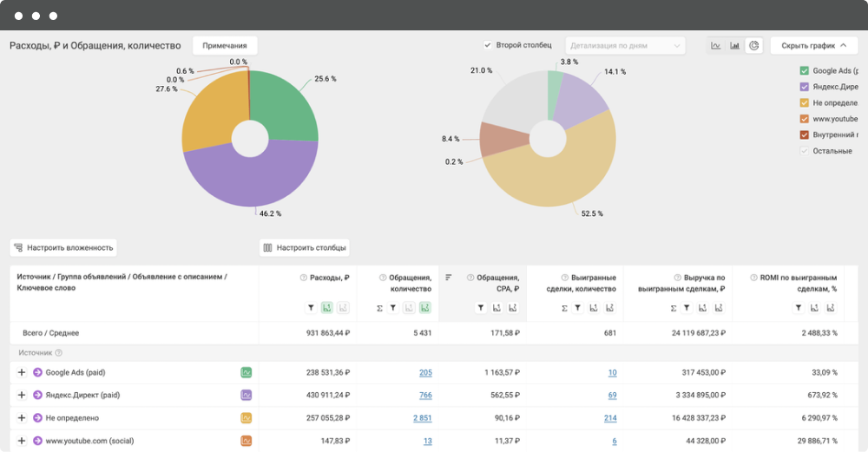Click sum icon in Обращения, количество column

(380, 307)
